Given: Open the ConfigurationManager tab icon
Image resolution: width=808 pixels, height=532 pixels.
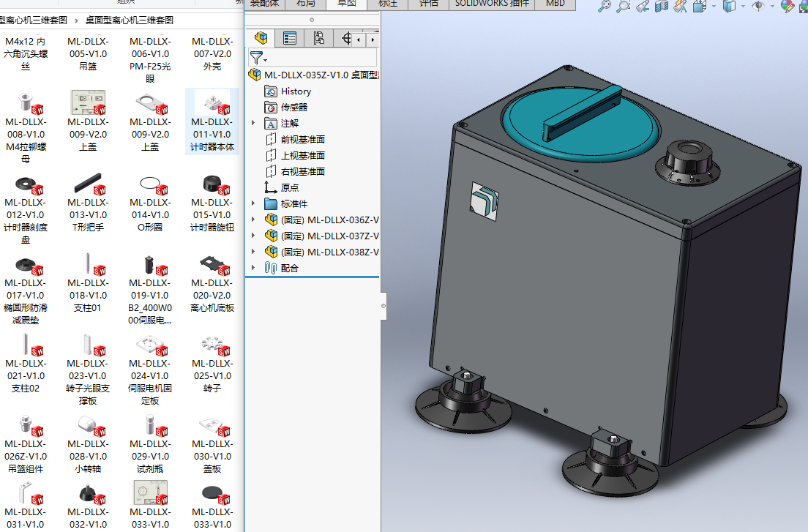Looking at the screenshot, I should [x=318, y=38].
